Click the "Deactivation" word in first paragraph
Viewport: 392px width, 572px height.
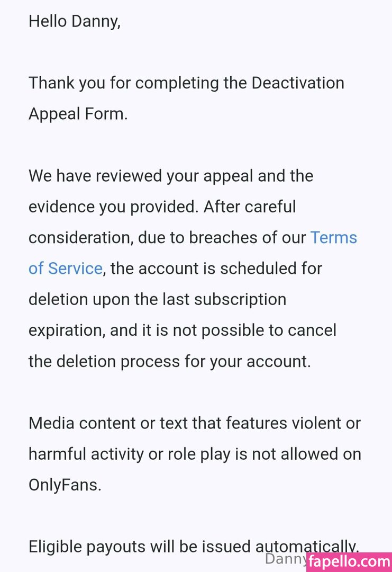(x=298, y=83)
